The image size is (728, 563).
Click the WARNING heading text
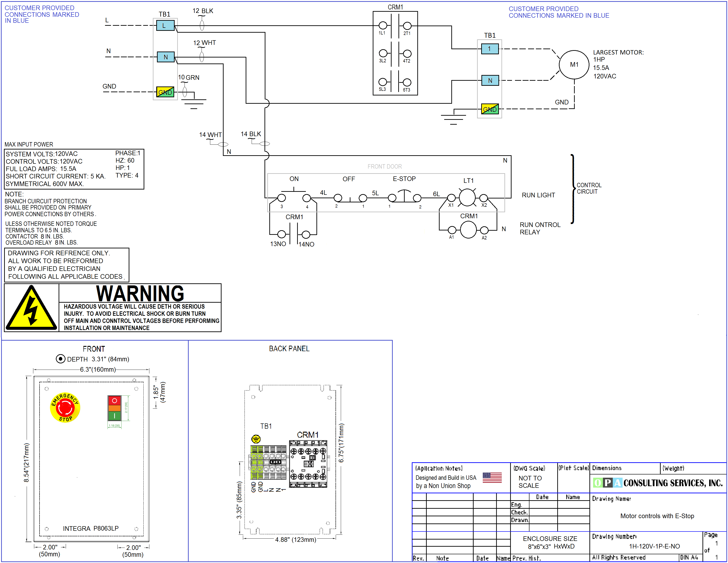point(140,293)
